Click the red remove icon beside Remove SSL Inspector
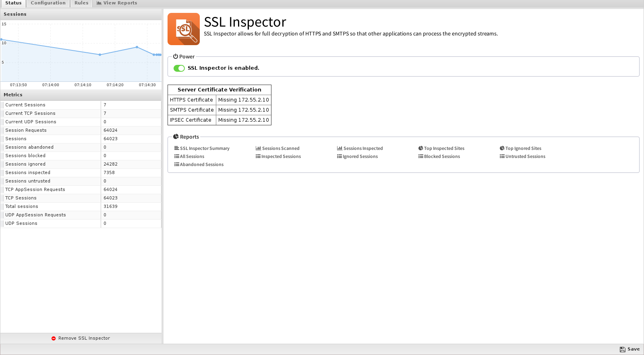 click(x=54, y=338)
